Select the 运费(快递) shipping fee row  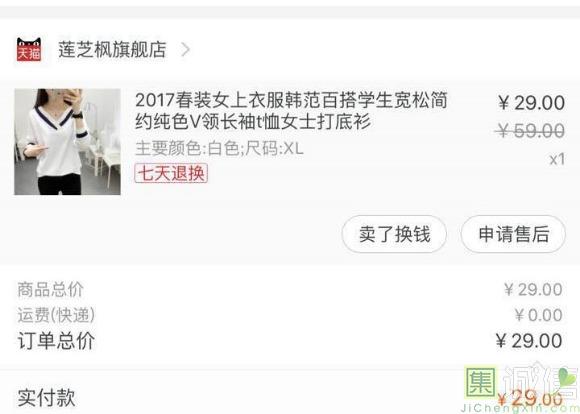[x=290, y=315]
